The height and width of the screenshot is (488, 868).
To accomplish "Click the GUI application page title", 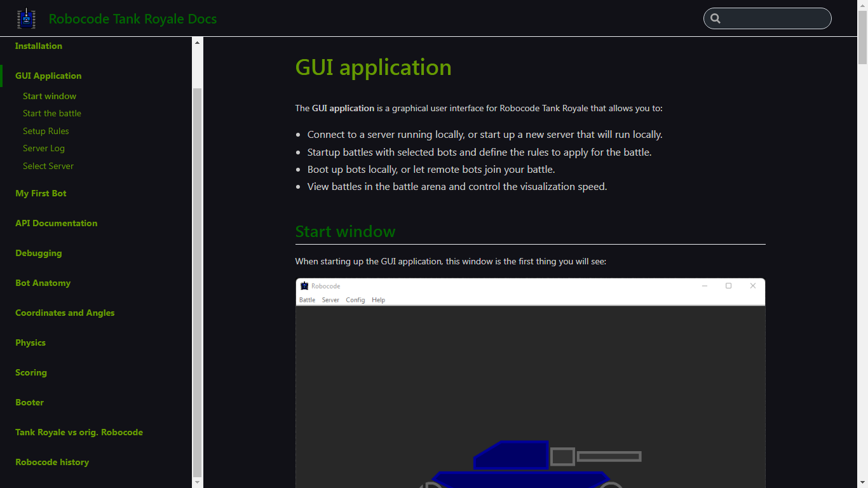I will click(374, 67).
